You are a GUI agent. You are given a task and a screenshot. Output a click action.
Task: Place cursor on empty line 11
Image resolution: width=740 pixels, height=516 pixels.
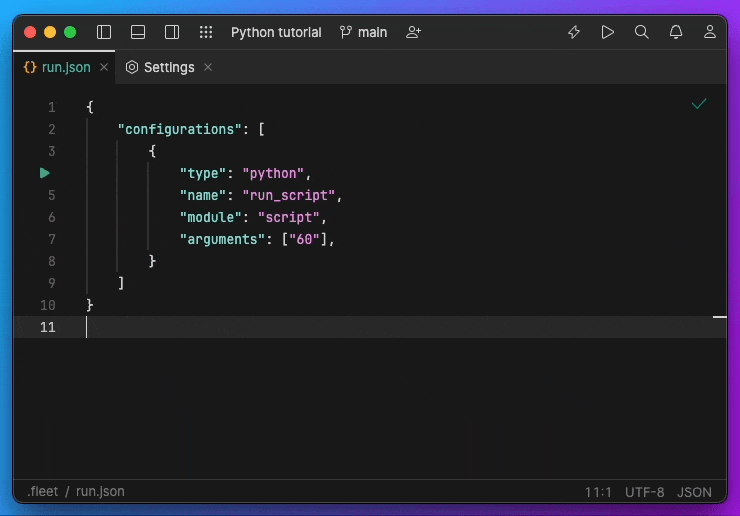[x=370, y=327]
